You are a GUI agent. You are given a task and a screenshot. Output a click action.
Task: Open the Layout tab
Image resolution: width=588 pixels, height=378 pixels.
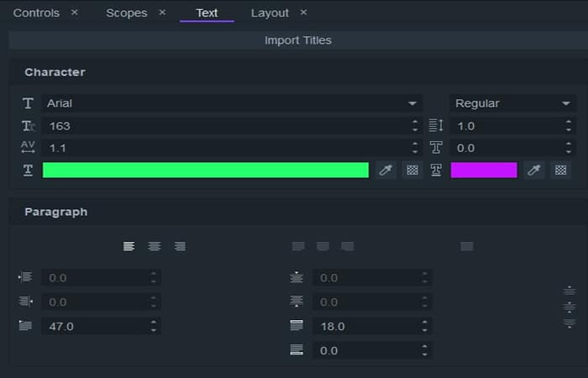[x=270, y=13]
